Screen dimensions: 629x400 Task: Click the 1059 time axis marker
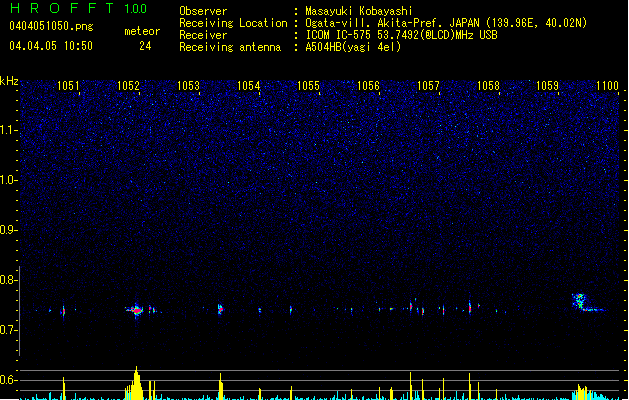(x=547, y=85)
